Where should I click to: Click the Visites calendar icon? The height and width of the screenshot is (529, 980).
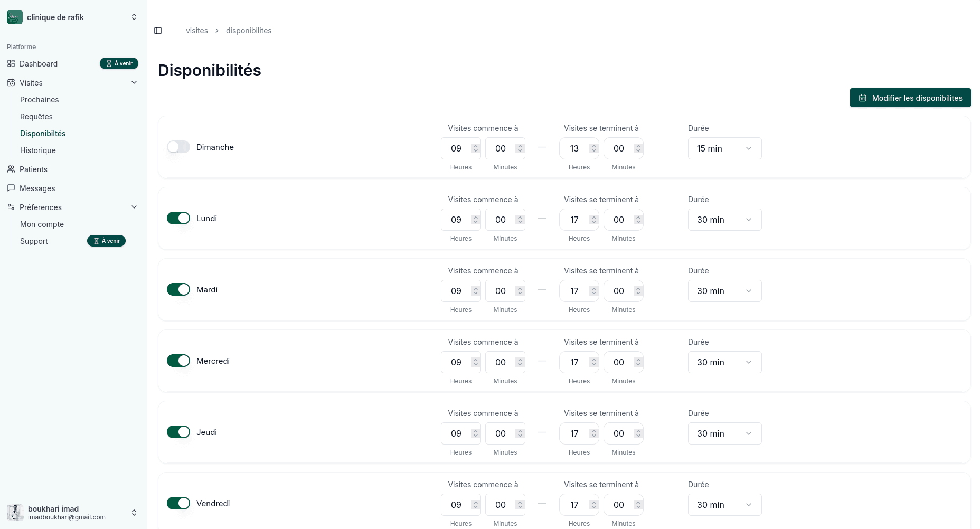click(11, 83)
